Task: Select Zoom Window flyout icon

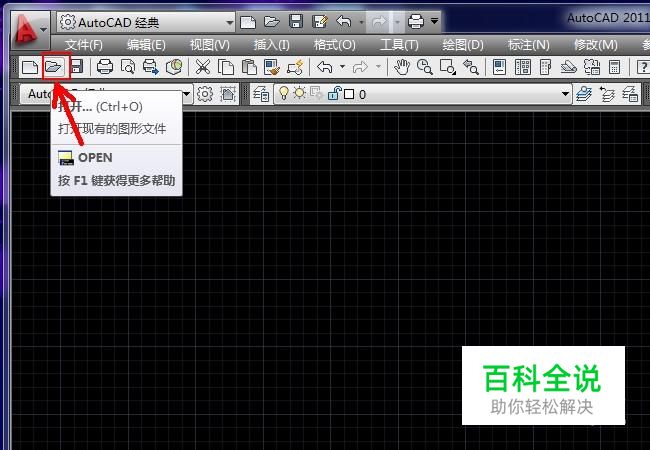Action: pos(448,67)
